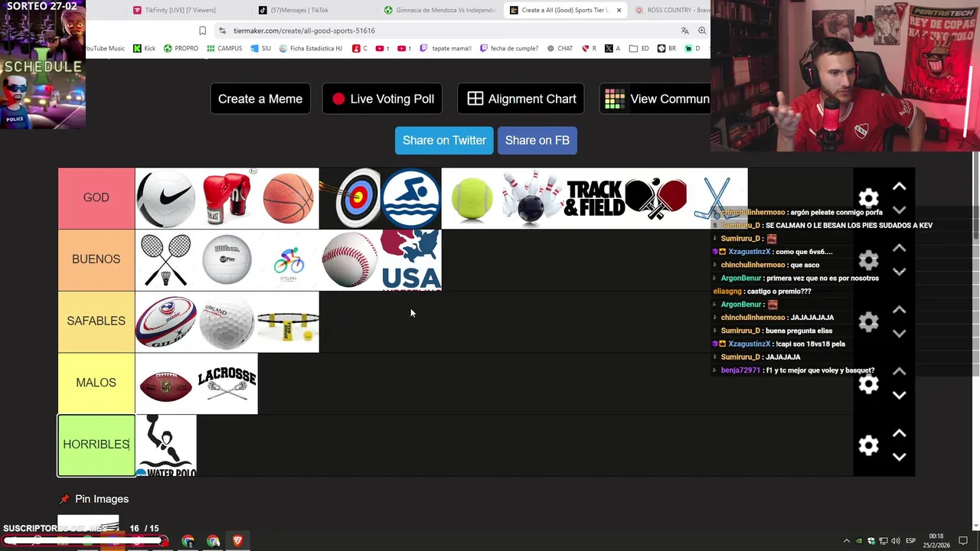Open the Ficha Estadistica HJ bookmark
Screen dimensions: 980x551
point(310,48)
